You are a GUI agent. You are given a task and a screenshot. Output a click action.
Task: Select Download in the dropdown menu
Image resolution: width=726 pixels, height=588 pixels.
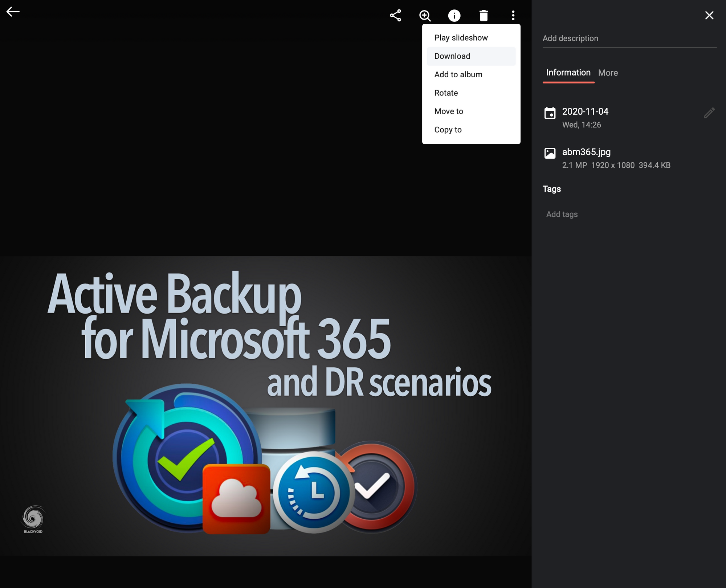(x=471, y=56)
